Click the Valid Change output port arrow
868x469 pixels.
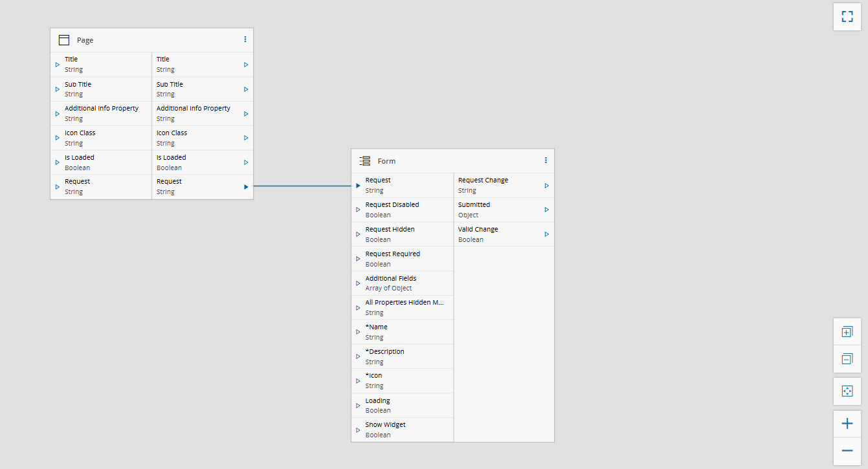546,234
